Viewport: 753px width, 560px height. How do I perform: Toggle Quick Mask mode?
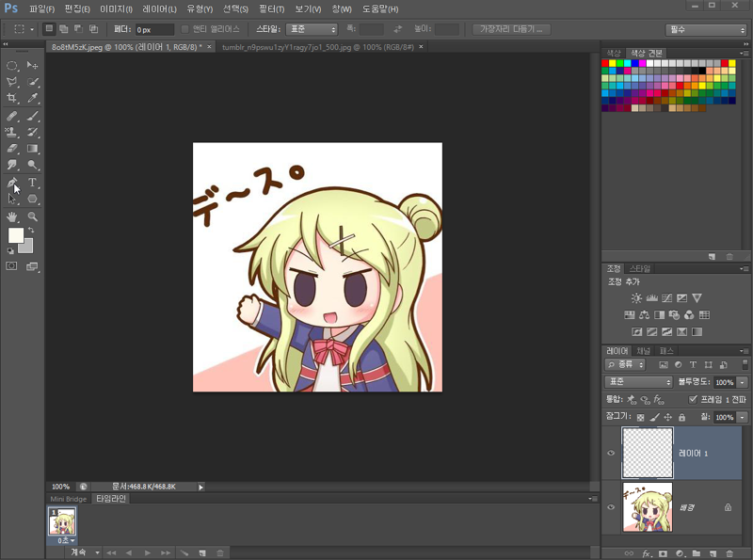(x=11, y=266)
